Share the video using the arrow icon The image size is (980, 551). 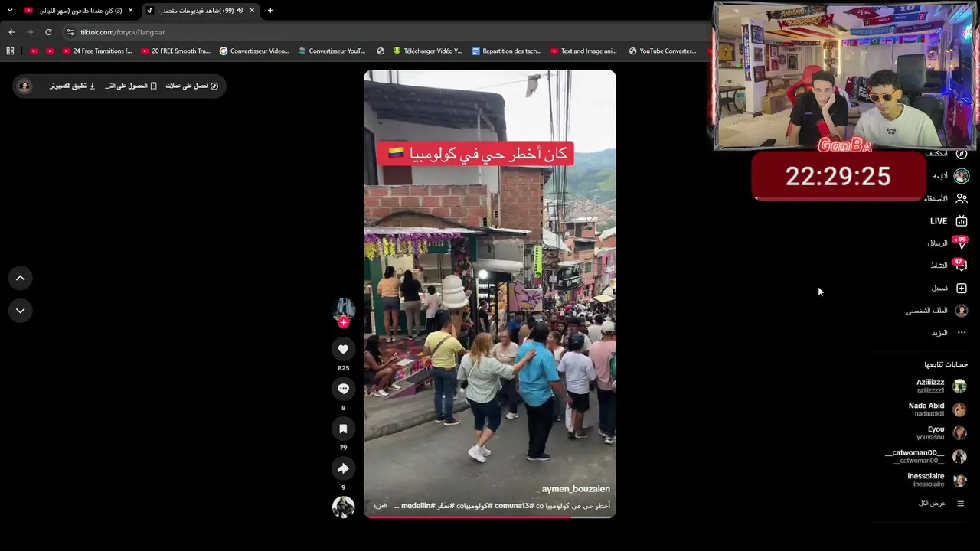point(343,468)
